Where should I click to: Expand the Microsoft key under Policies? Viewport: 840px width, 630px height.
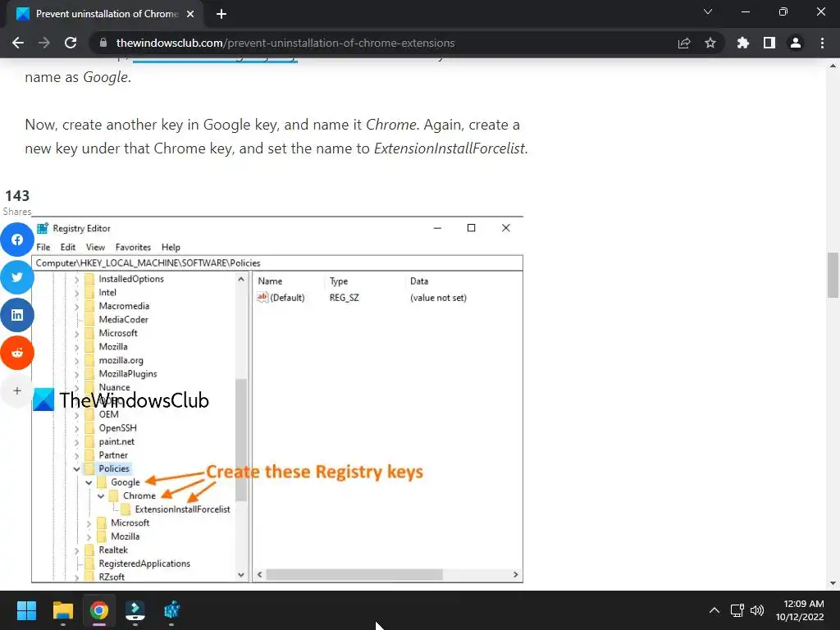[89, 523]
